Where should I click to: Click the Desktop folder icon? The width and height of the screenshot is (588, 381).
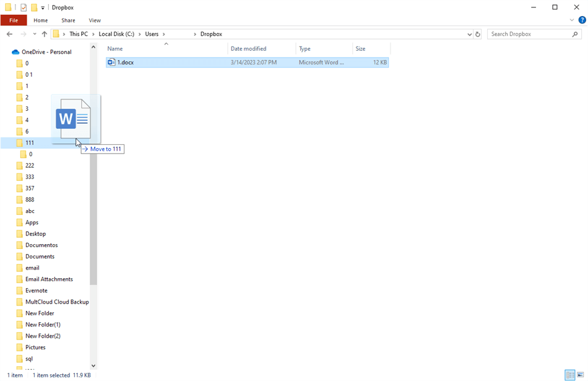pyautogui.click(x=20, y=234)
